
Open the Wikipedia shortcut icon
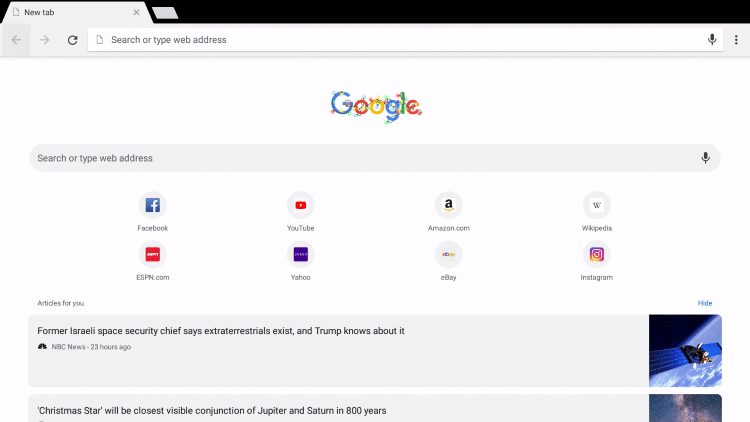click(596, 205)
